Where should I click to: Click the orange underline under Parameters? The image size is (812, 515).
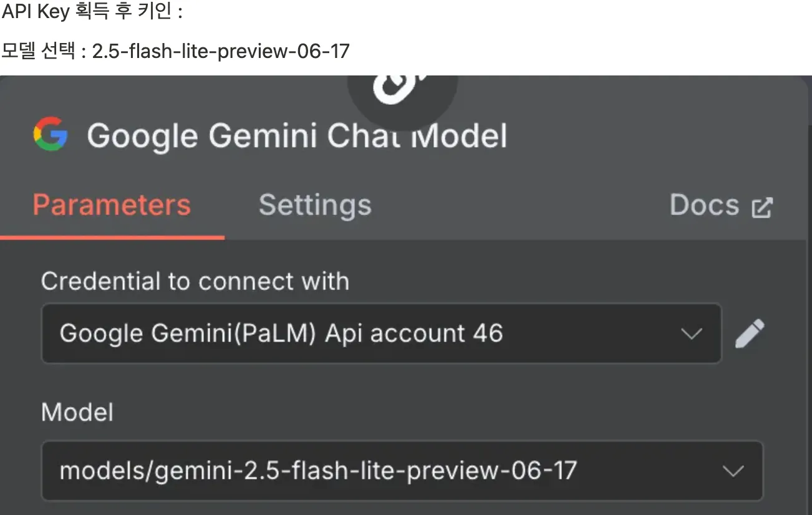point(113,236)
